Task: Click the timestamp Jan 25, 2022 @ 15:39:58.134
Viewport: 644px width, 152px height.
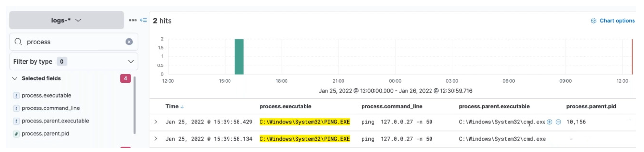Action: [x=209, y=138]
